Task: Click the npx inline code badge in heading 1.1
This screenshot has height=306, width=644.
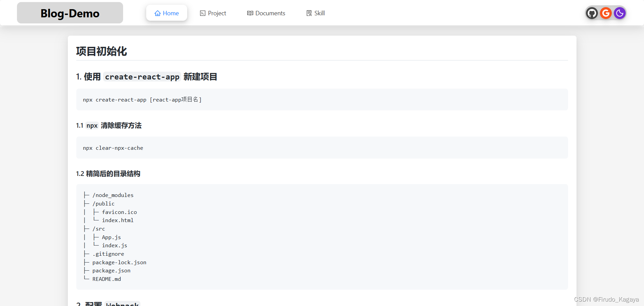Action: [92, 125]
